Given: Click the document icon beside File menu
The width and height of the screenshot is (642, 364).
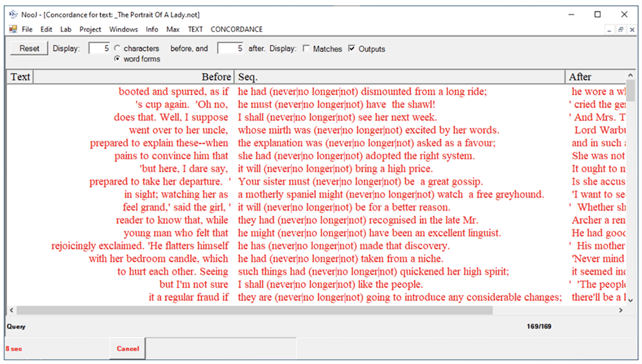Looking at the screenshot, I should click(13, 29).
